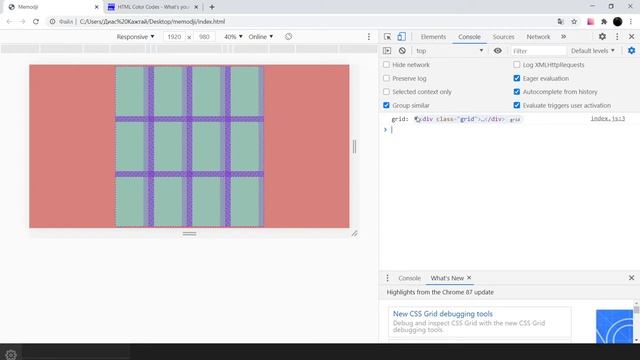Click the bottom-edge viewport resize handle
Viewport: 640px width, 360px height.
pos(189,233)
